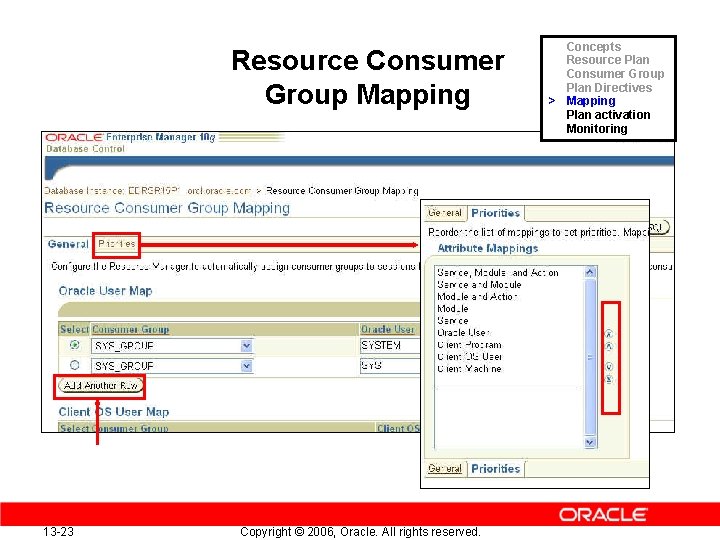This screenshot has width=720, height=540.
Task: Click the move-to-bottom reorder arrow icon
Action: point(609,379)
